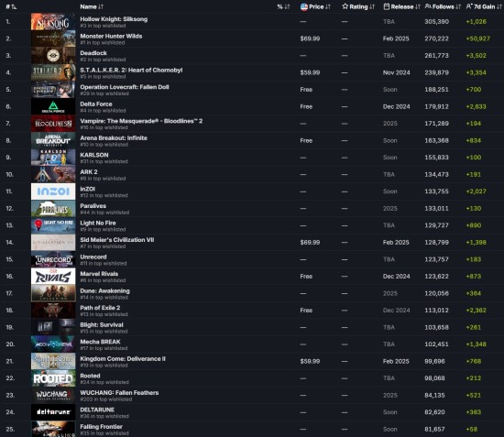Open Hollow Knight: Silksong game page

pyautogui.click(x=114, y=19)
